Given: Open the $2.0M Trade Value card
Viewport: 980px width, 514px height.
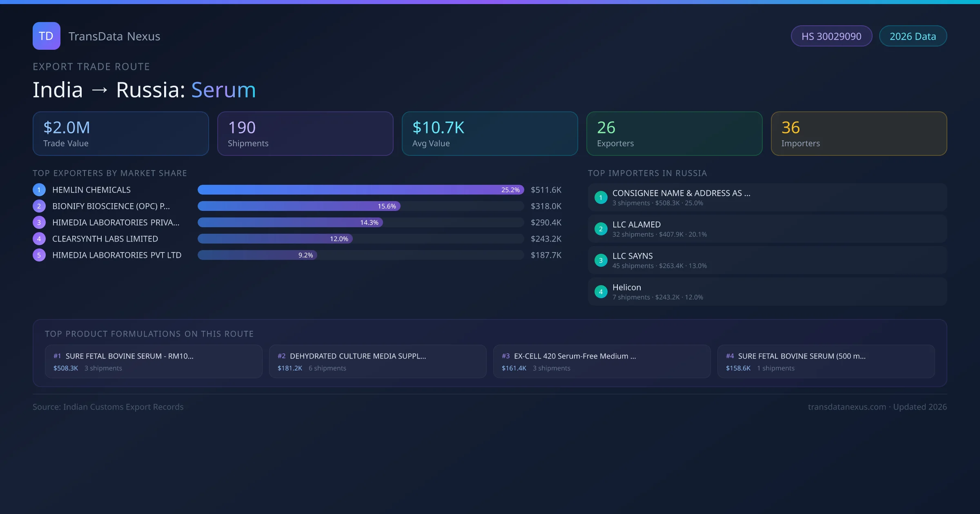Looking at the screenshot, I should coord(120,133).
